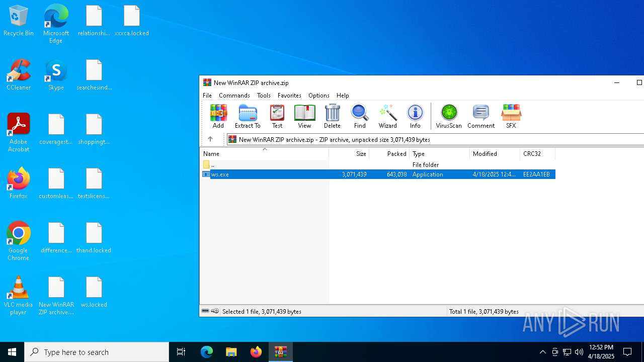
Task: Open the Comment tool
Action: [481, 117]
